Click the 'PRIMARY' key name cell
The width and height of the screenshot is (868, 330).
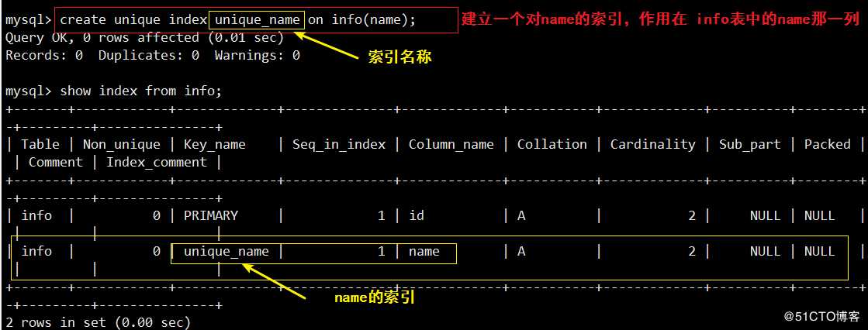[x=211, y=215]
